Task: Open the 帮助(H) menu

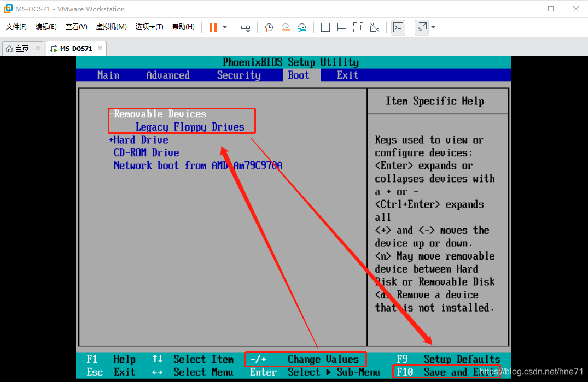Action: click(x=183, y=27)
